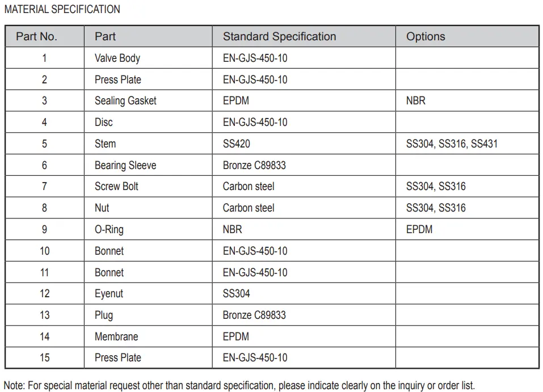Select the O-Ring part cell
The image size is (543, 392).
(109, 230)
